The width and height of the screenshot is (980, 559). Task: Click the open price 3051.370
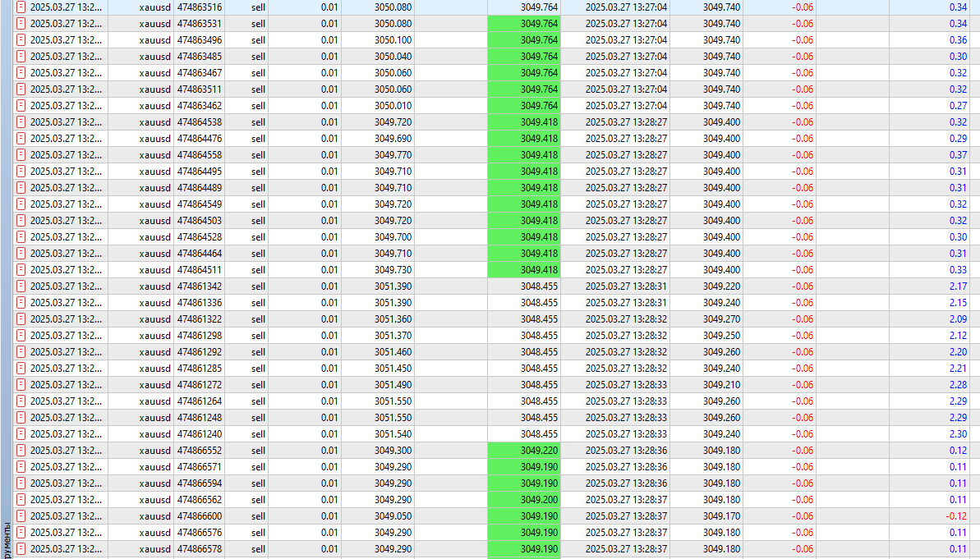pyautogui.click(x=393, y=336)
